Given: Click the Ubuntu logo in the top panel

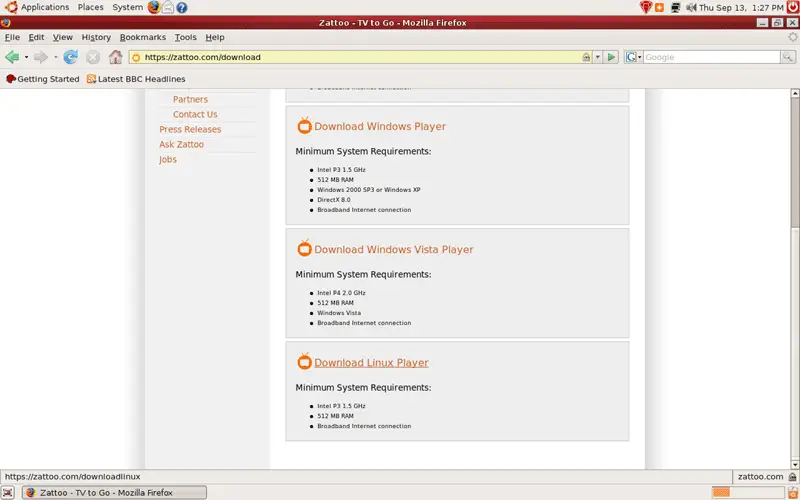Looking at the screenshot, I should 11,7.
